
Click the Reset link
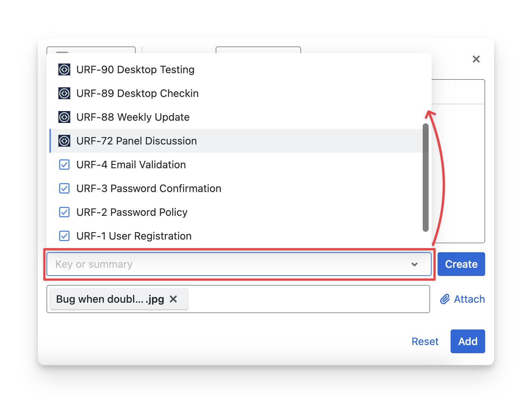[425, 341]
